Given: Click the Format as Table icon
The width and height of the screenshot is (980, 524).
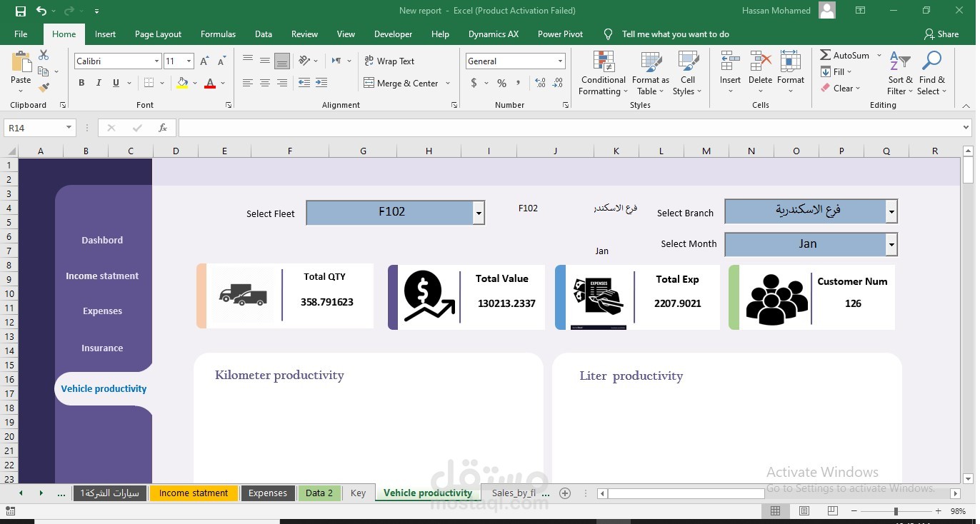Looking at the screenshot, I should pyautogui.click(x=651, y=62).
